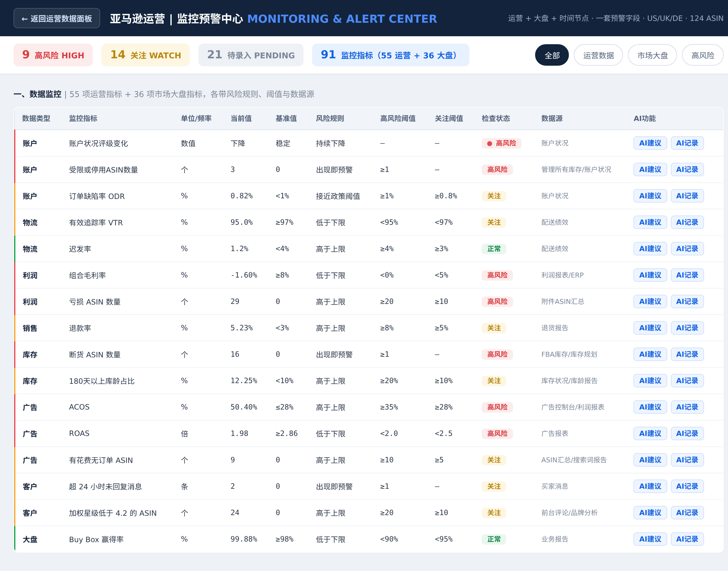Open AI记录 for 受限或停用ASIN数量 row
Screen dimensions: 728x571
click(687, 169)
